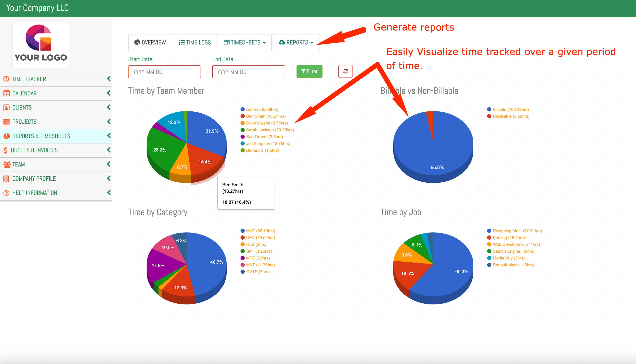Screen dimensions: 636x364
Task: Click the Clients contact-card icon
Action: coord(6,108)
